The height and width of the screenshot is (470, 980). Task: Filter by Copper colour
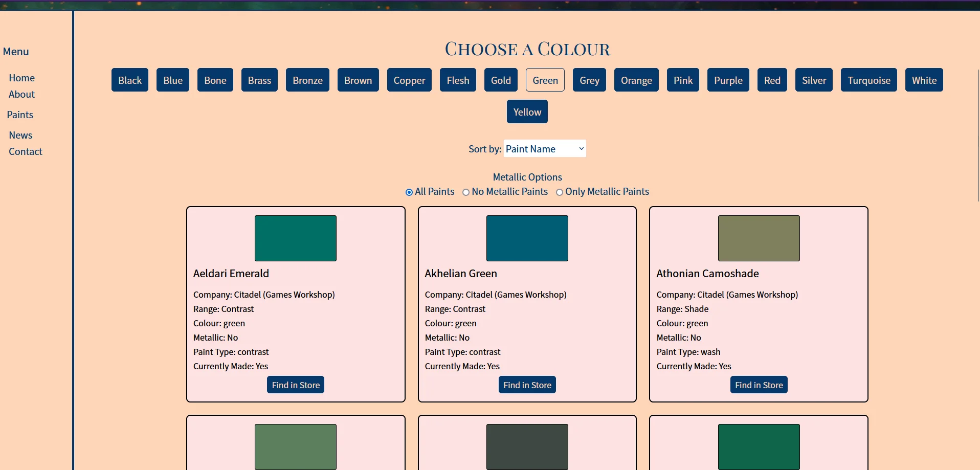tap(409, 80)
